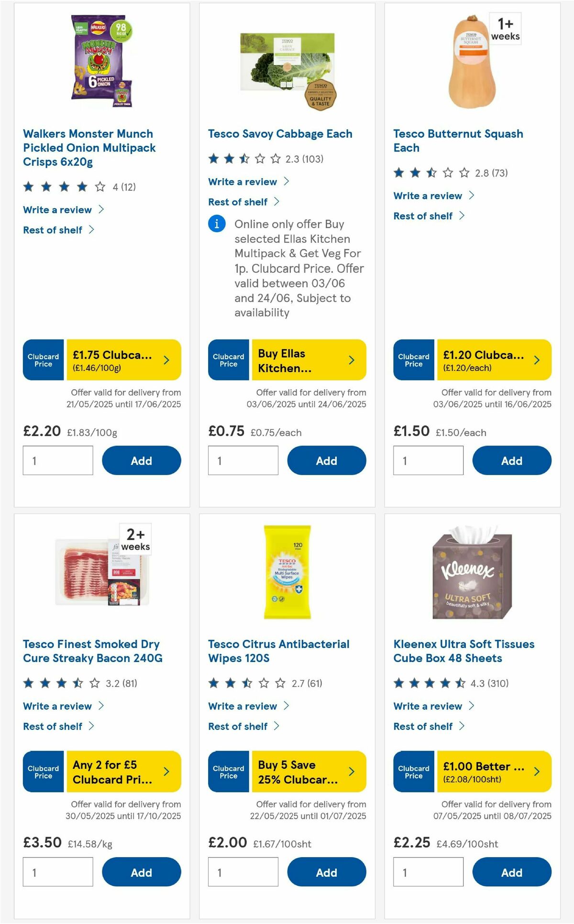Click Clubcard Price badge on Butternut Squash
The height and width of the screenshot is (924, 574).
[x=413, y=361]
